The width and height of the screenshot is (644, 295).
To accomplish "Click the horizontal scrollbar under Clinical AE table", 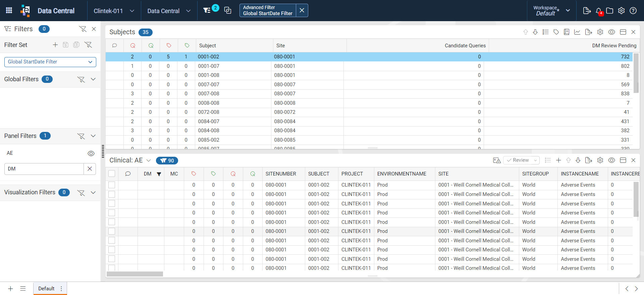I will coord(135,274).
